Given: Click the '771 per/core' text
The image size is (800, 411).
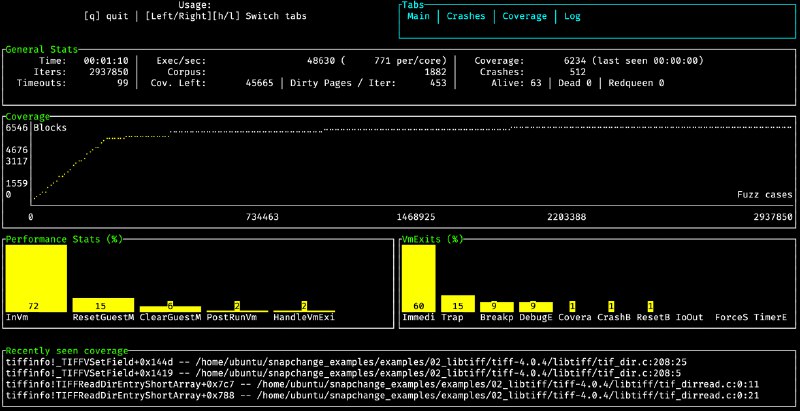Looking at the screenshot, I should (x=407, y=61).
